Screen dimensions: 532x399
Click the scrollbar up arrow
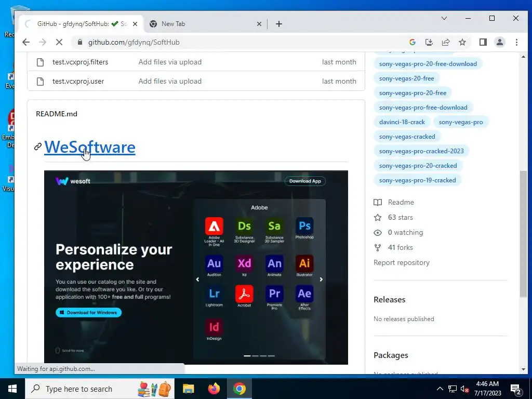pos(523,57)
